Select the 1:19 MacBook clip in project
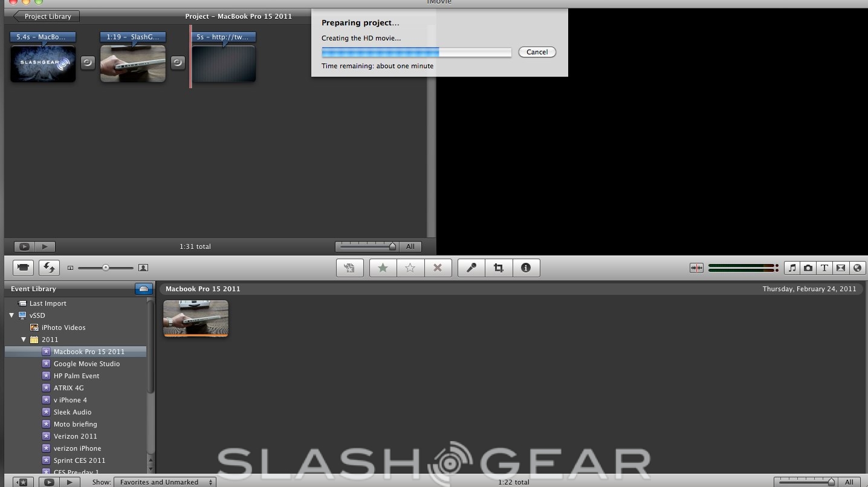 click(x=133, y=63)
